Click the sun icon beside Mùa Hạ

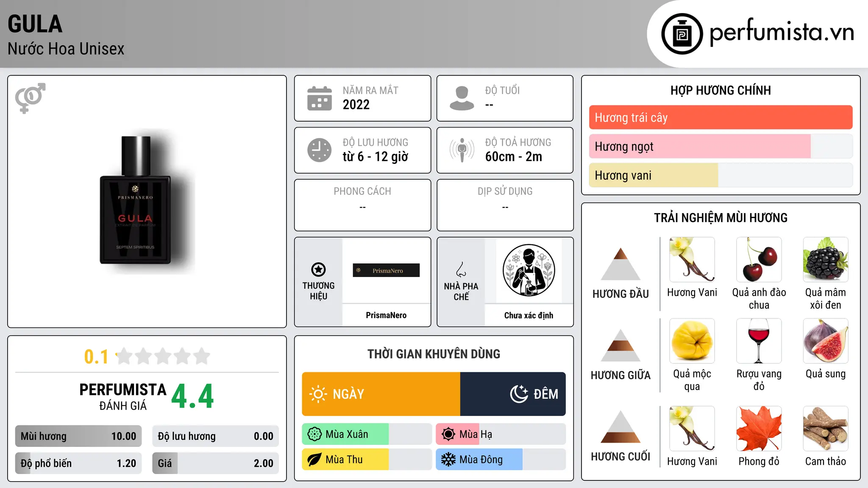(x=448, y=434)
